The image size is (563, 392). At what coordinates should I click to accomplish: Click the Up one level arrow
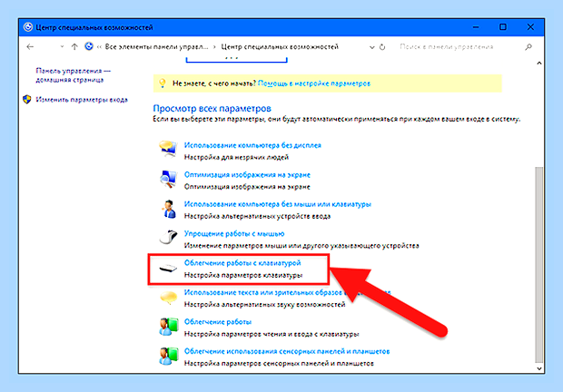click(74, 46)
